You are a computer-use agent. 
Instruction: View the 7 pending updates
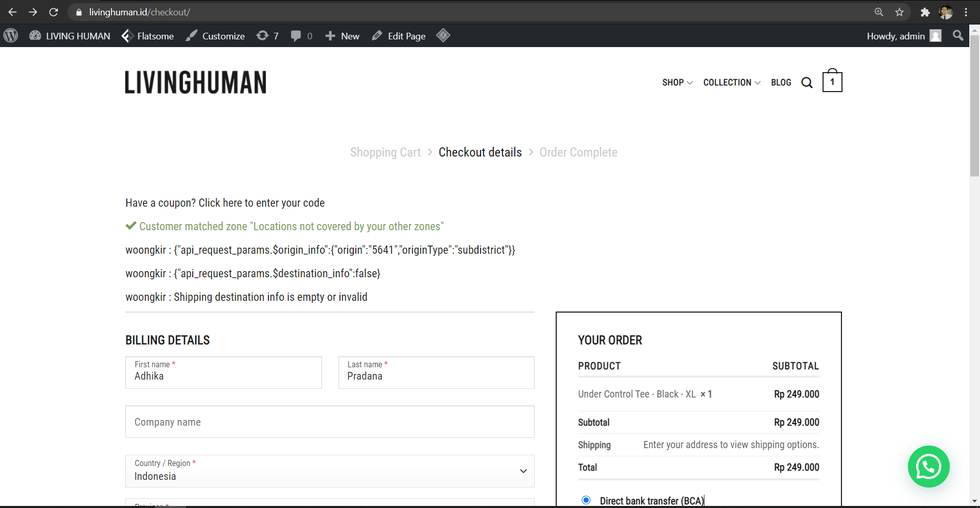pos(268,36)
